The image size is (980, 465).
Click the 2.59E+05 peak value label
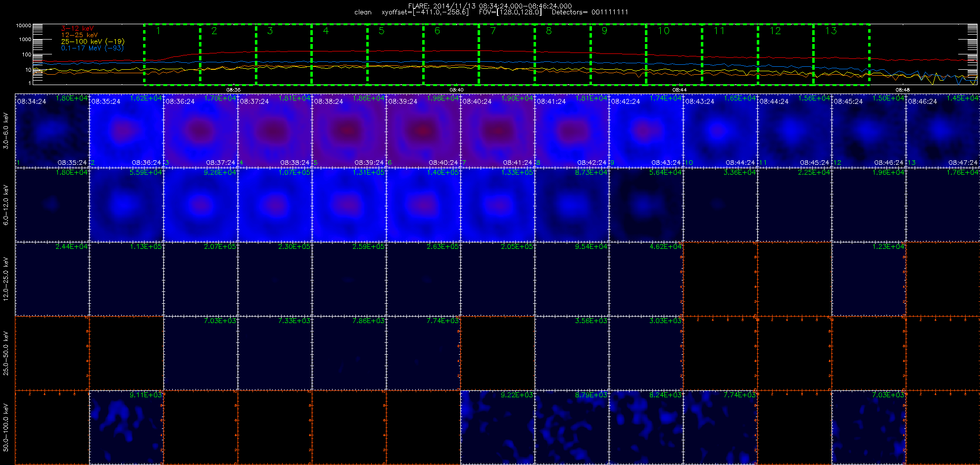click(369, 247)
